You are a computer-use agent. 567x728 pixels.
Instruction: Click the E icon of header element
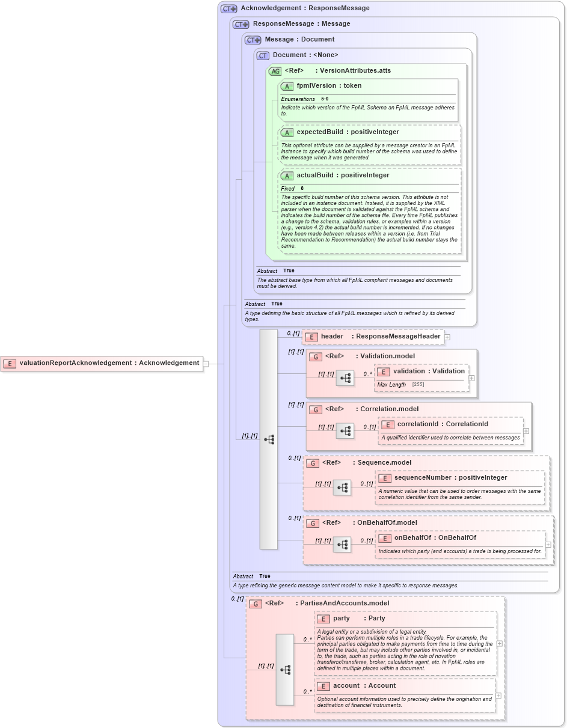point(311,337)
